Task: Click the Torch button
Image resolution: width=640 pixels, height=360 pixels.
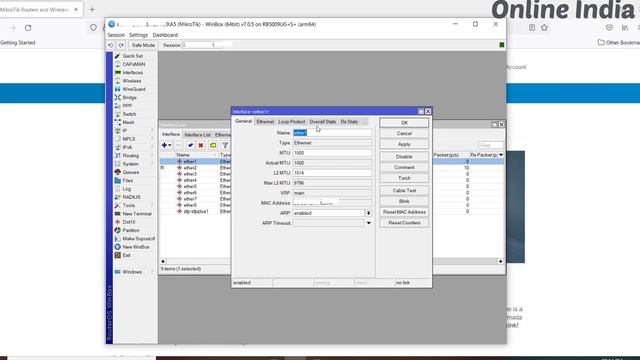Action: click(x=404, y=178)
